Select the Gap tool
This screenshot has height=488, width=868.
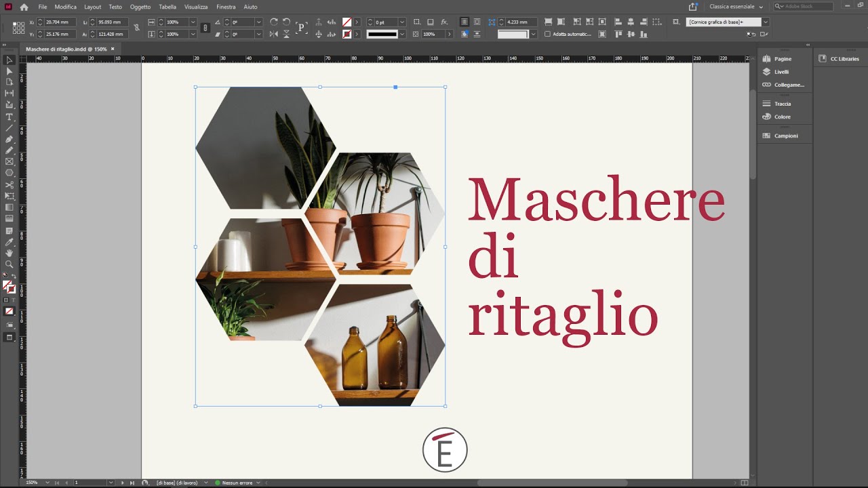9,94
